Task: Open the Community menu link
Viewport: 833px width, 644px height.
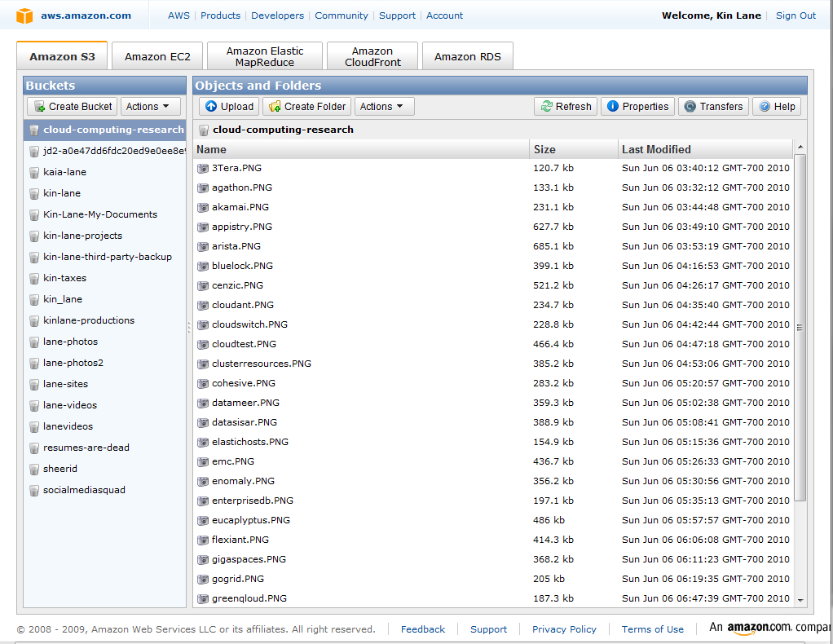Action: [341, 15]
